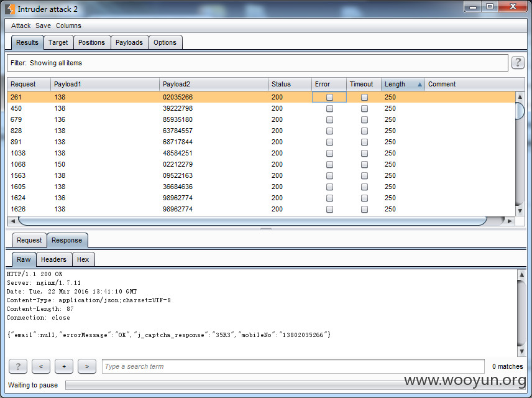This screenshot has width=532, height=398.
Task: Toggle Timeout checkbox for request 261
Action: pyautogui.click(x=364, y=97)
